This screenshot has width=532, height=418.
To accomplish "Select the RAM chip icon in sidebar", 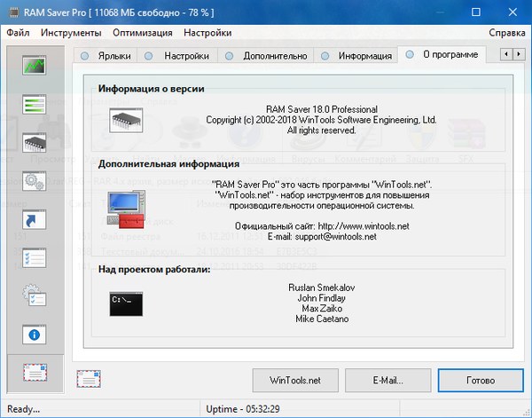I will tap(35, 143).
